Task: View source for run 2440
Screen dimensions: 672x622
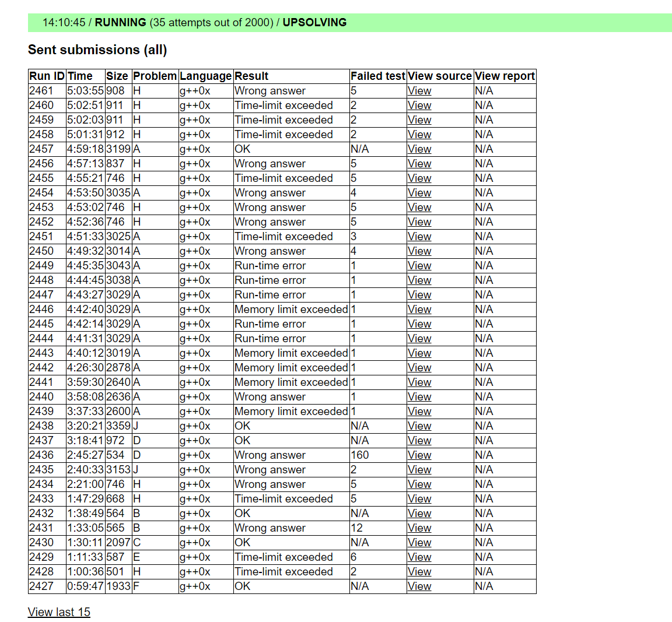Action: point(419,397)
